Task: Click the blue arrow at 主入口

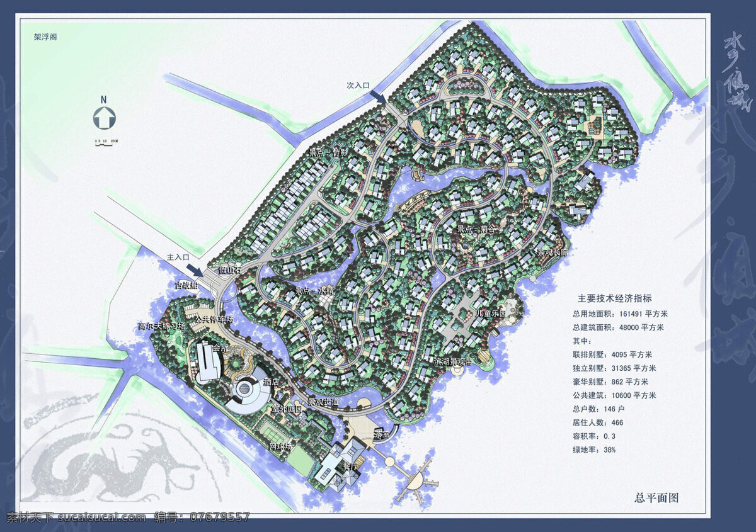Action: (195, 270)
